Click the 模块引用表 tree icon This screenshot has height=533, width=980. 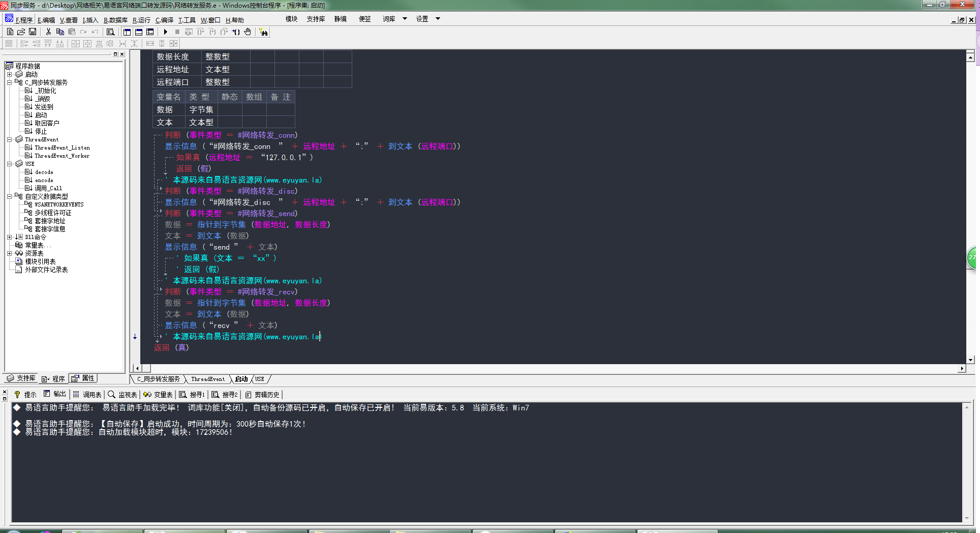click(19, 261)
